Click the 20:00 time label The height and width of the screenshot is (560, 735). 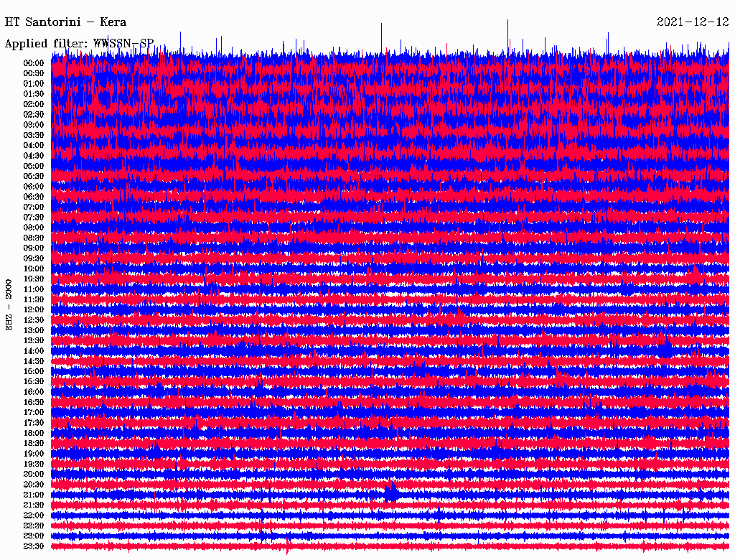click(34, 474)
